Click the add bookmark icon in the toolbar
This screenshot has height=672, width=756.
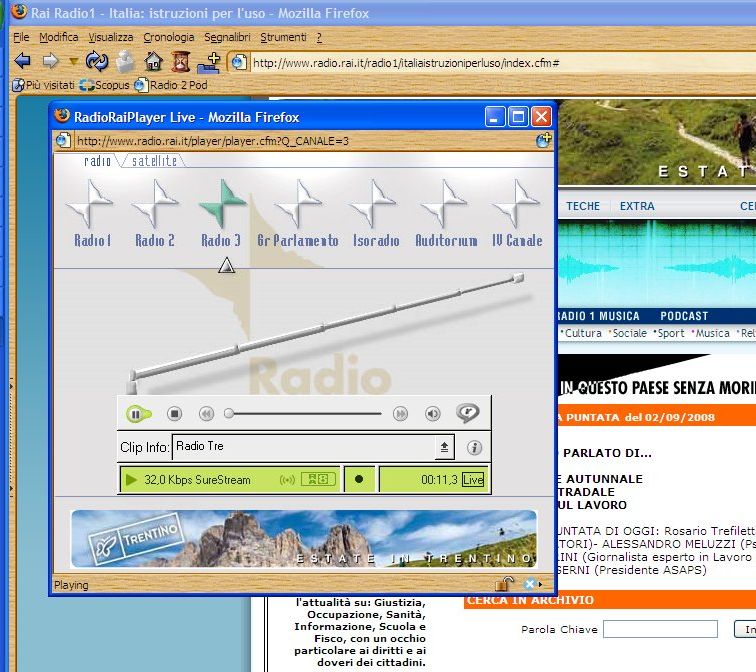[209, 62]
